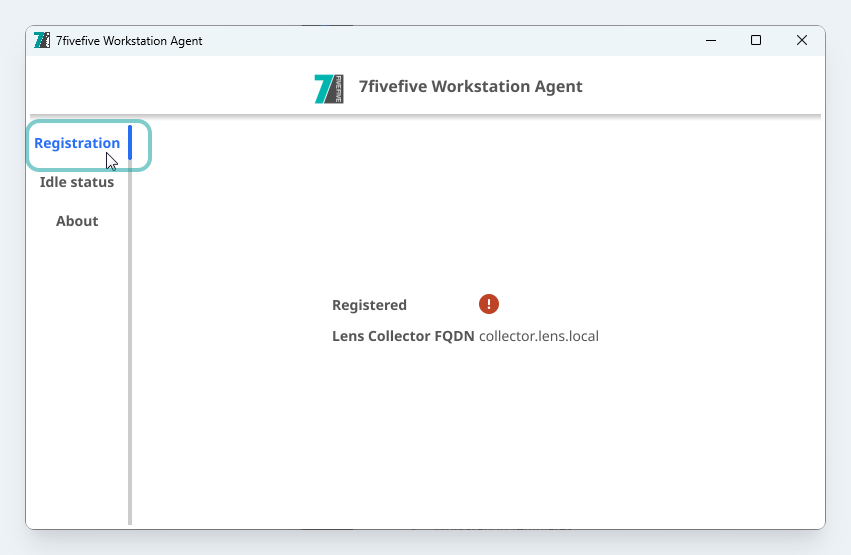Click empty sidebar space below About

pyautogui.click(x=77, y=380)
